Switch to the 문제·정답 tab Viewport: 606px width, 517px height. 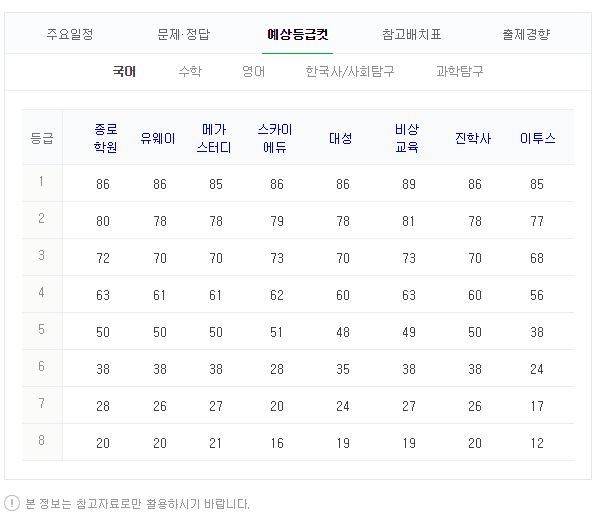tap(184, 34)
